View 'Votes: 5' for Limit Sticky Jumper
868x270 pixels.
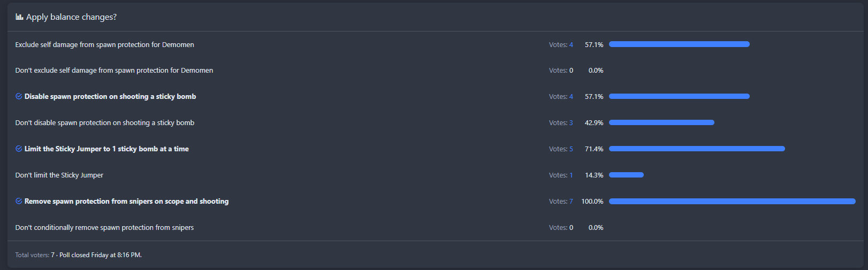coord(561,149)
